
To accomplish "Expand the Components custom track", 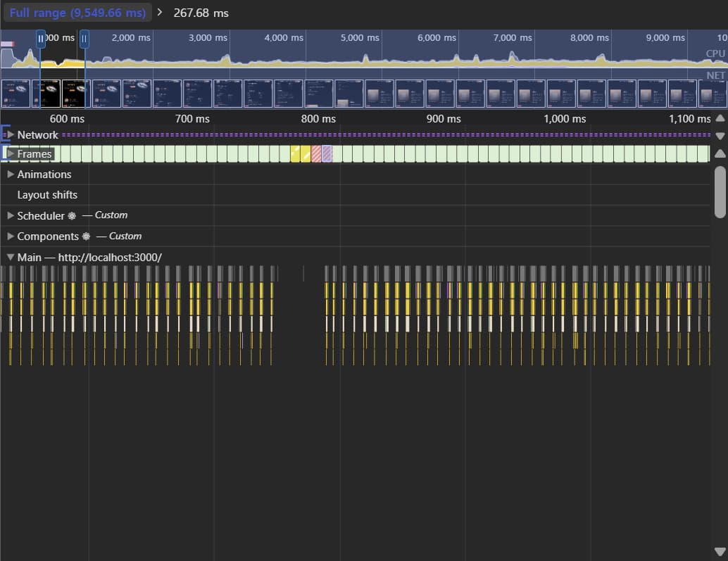I will click(11, 237).
